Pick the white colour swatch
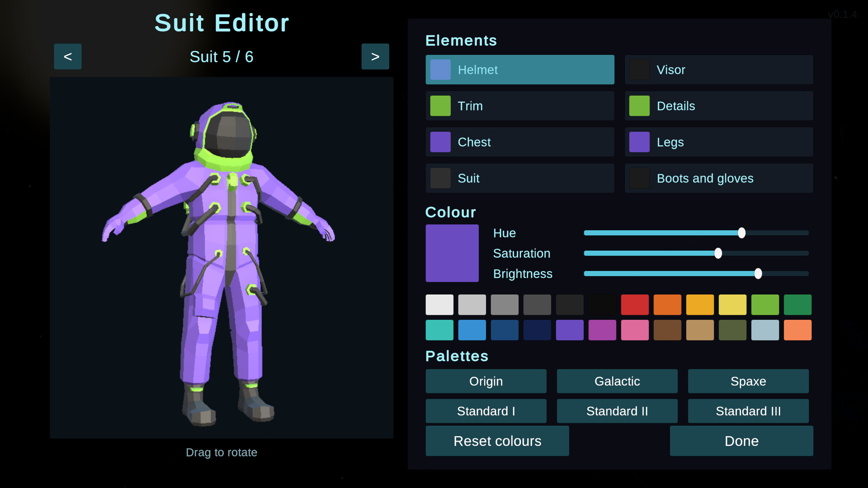 click(439, 305)
